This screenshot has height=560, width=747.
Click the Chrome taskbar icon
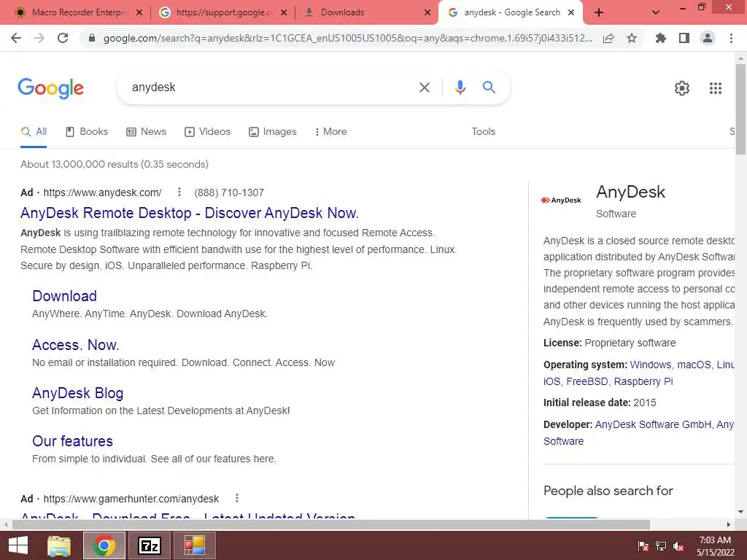coord(104,545)
